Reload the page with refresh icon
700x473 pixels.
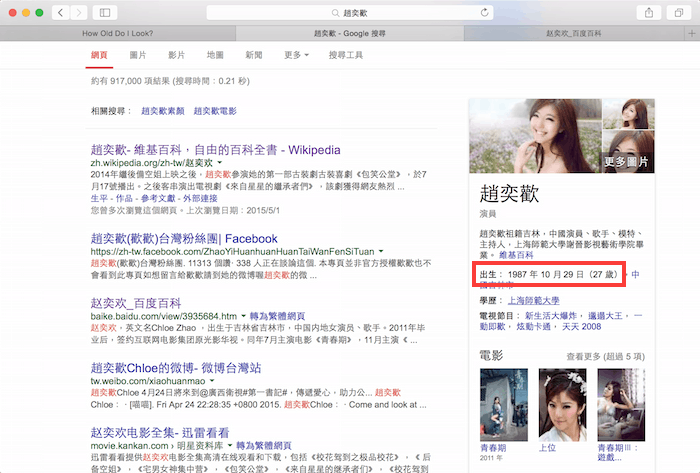pos(484,12)
